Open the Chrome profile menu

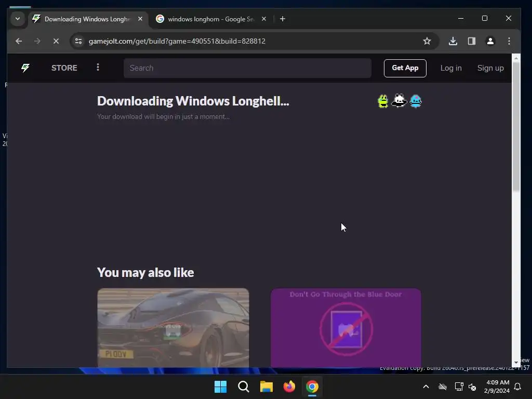[x=490, y=41]
